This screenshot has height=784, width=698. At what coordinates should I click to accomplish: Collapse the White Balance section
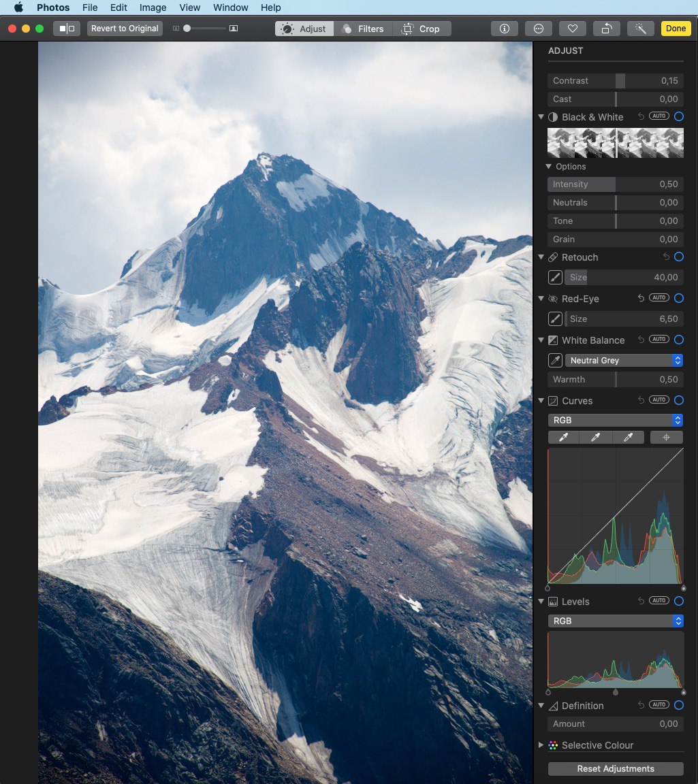pos(541,340)
